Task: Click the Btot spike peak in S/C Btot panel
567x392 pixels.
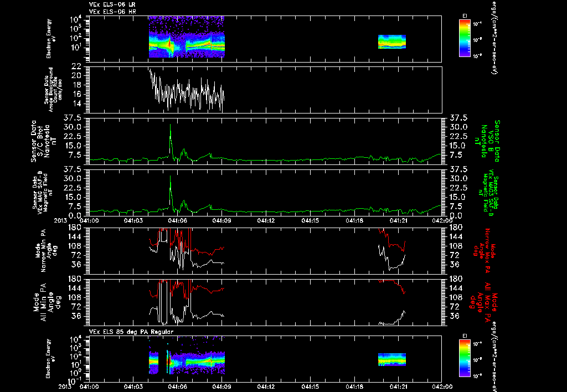Action: [171, 125]
